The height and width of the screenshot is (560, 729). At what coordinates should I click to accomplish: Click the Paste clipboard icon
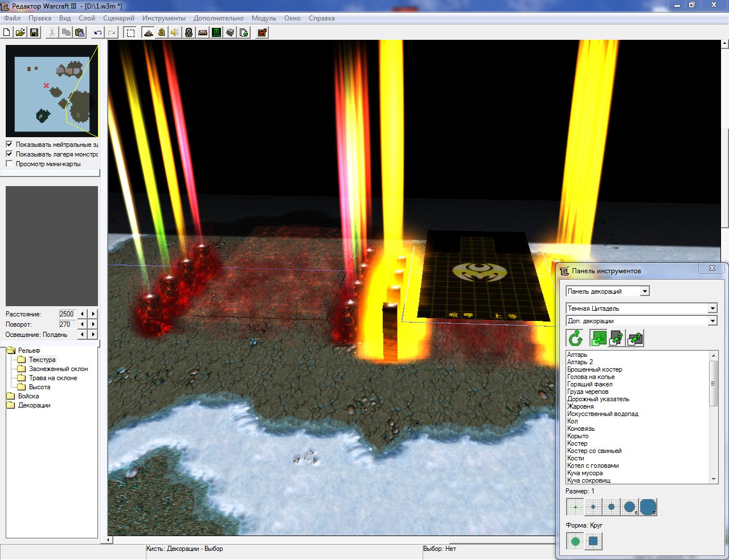[80, 32]
